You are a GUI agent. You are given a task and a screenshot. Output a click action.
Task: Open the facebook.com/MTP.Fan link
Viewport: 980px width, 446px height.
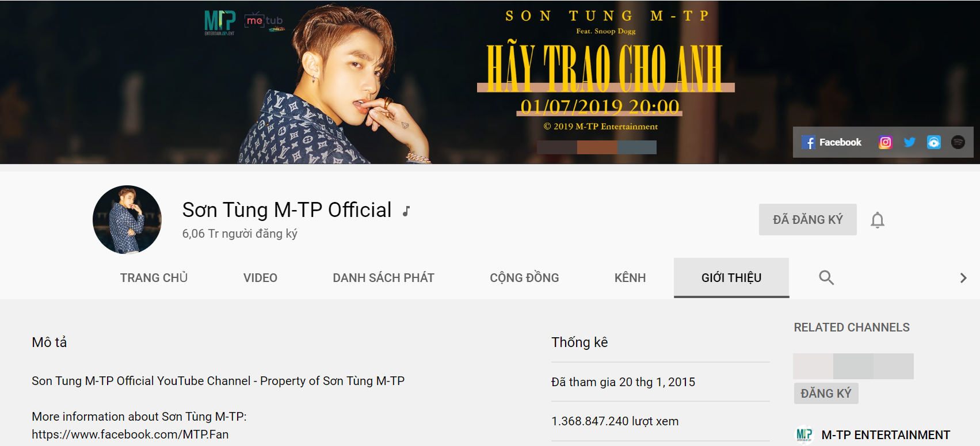tap(130, 434)
